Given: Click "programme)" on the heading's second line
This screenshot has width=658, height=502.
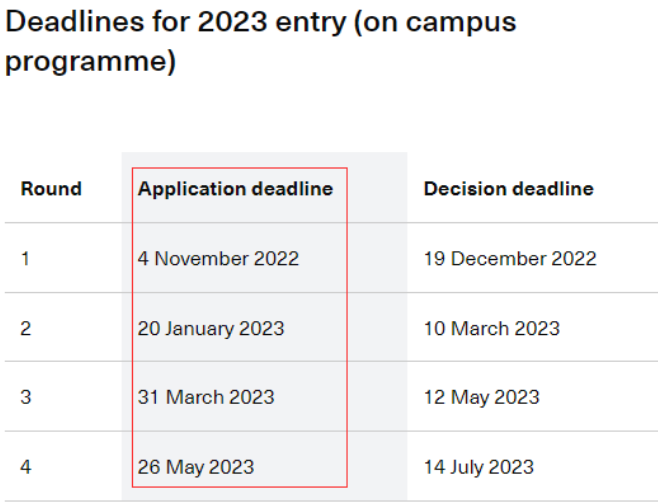Looking at the screenshot, I should click(90, 62).
